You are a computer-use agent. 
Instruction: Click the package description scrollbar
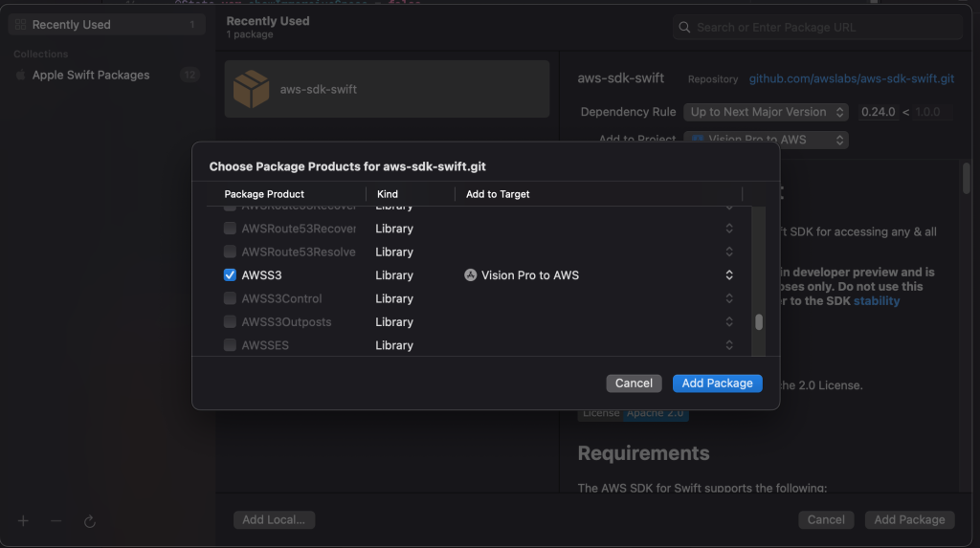click(x=967, y=178)
